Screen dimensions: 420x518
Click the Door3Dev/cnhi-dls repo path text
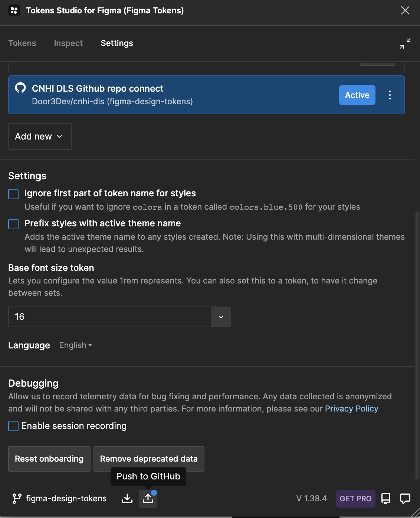(x=112, y=101)
